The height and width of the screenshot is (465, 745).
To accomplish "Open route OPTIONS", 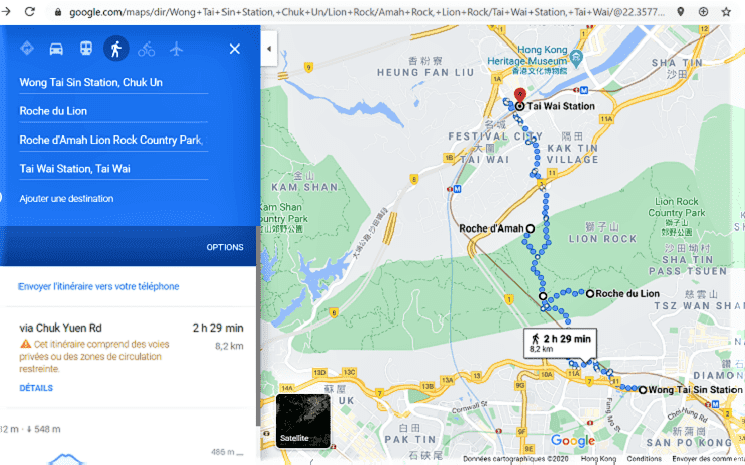I will pyautogui.click(x=225, y=247).
